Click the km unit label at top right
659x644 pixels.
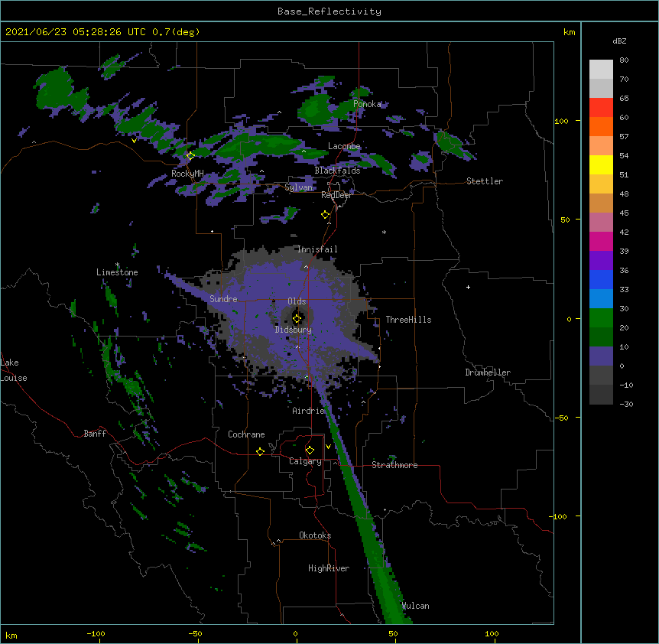click(569, 32)
